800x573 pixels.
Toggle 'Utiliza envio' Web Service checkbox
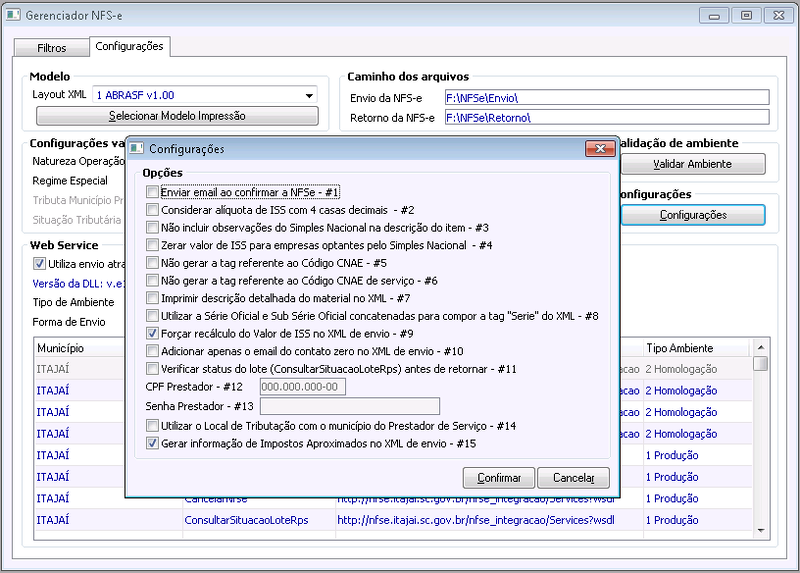[x=39, y=264]
